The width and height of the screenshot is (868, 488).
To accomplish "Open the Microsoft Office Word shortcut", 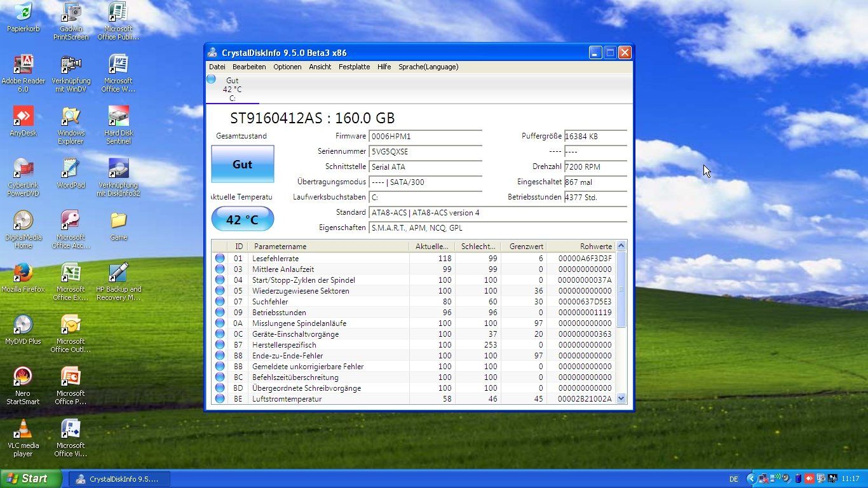I will tap(118, 74).
